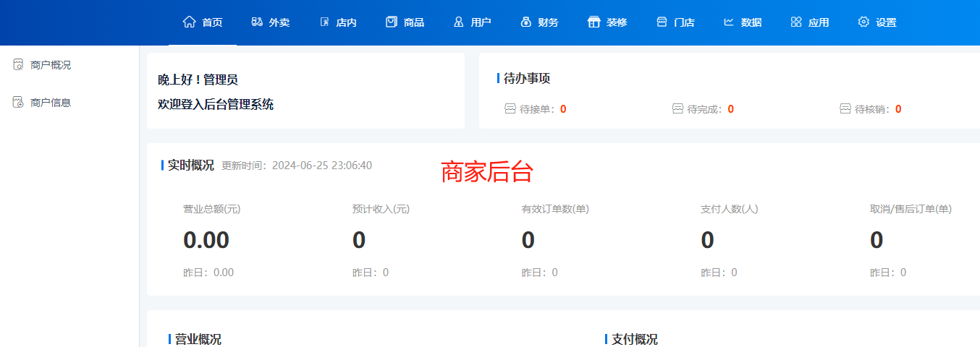This screenshot has width=980, height=347.
Task: Open the 商户信息 sidebar item
Action: (x=50, y=103)
